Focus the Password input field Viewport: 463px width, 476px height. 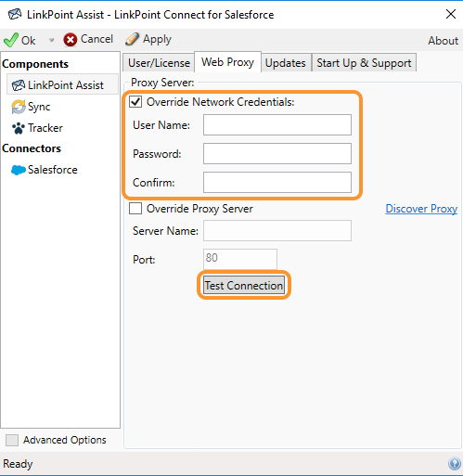(277, 153)
